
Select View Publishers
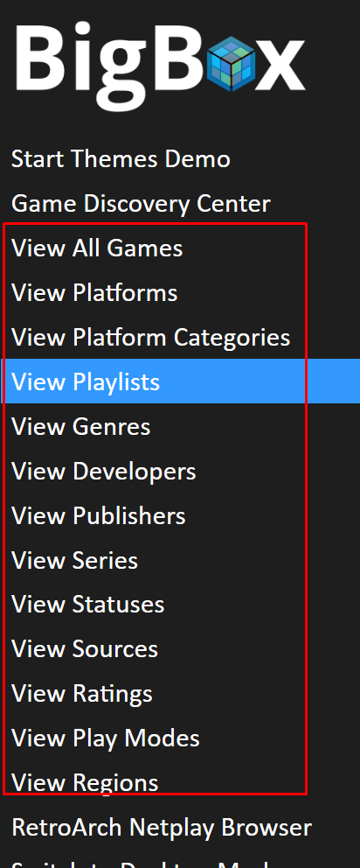coord(98,516)
